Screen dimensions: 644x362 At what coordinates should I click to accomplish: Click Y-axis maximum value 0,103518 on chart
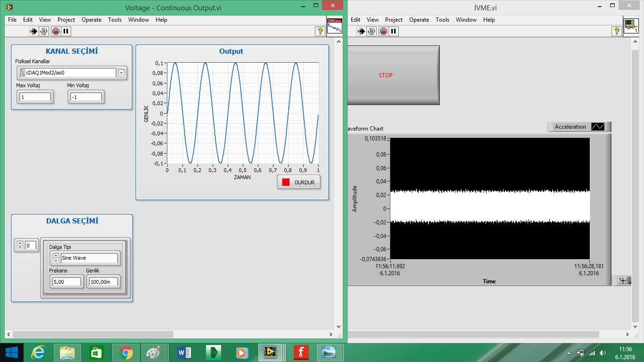coord(375,139)
